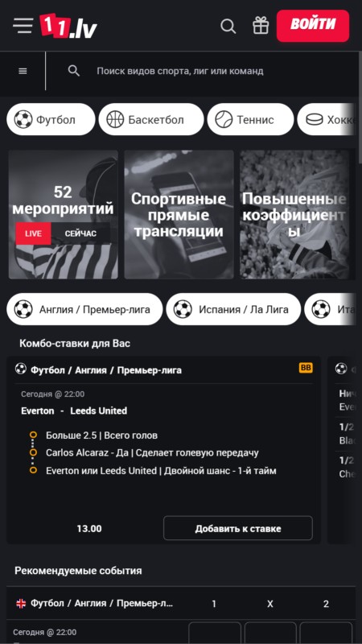The height and width of the screenshot is (644, 362).
Task: Select the hockey puck Хоккей chip
Action: pyautogui.click(x=326, y=119)
